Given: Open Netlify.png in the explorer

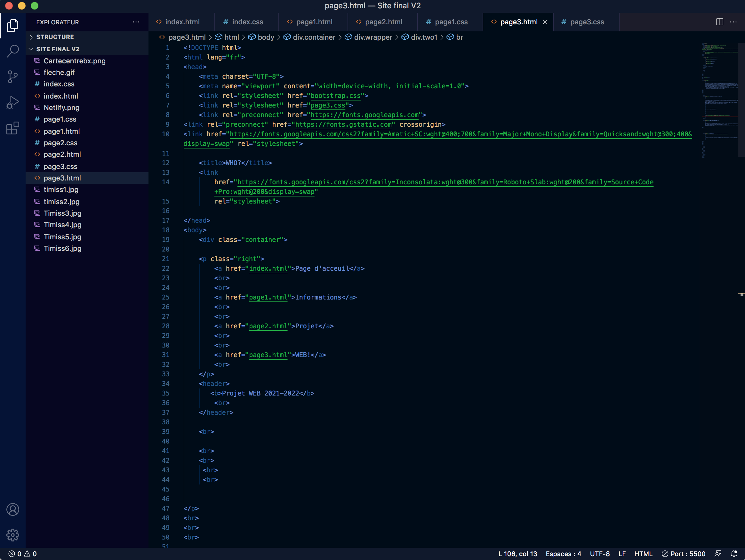Looking at the screenshot, I should click(x=87, y=108).
